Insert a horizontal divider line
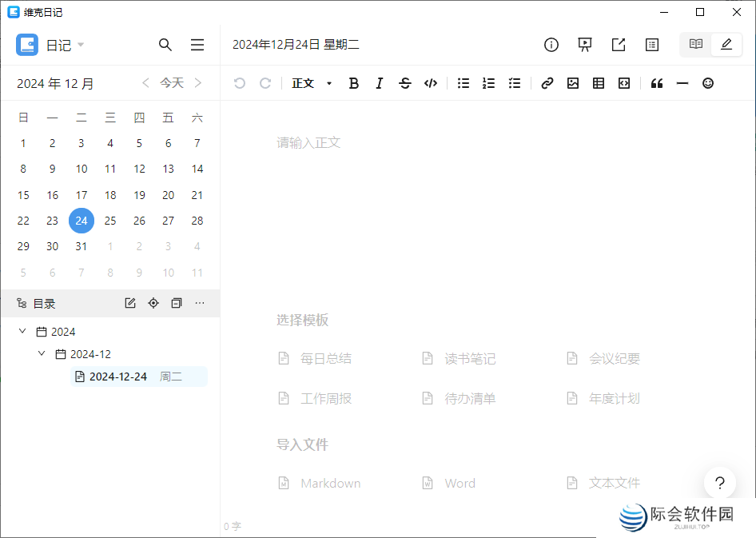 tap(682, 82)
